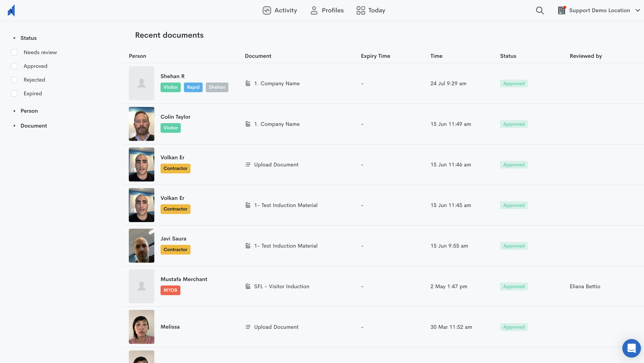Click form icon beside SFL - Visitor Induction
This screenshot has height=363, width=644.
[x=248, y=286]
